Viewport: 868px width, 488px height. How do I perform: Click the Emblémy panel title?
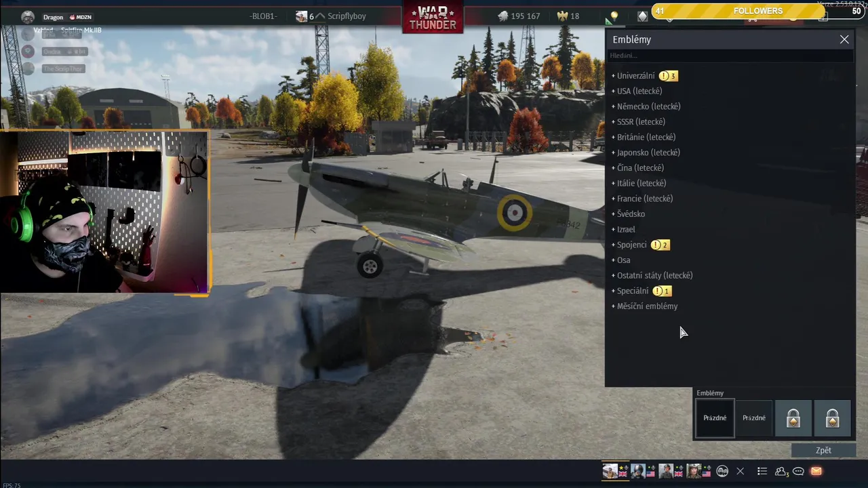pos(631,39)
